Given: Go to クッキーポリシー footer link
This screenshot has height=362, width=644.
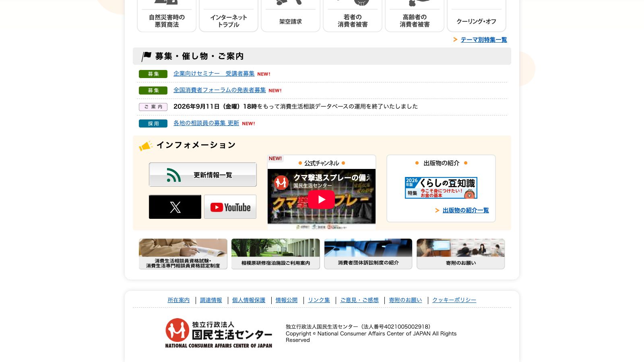Looking at the screenshot, I should click(454, 300).
